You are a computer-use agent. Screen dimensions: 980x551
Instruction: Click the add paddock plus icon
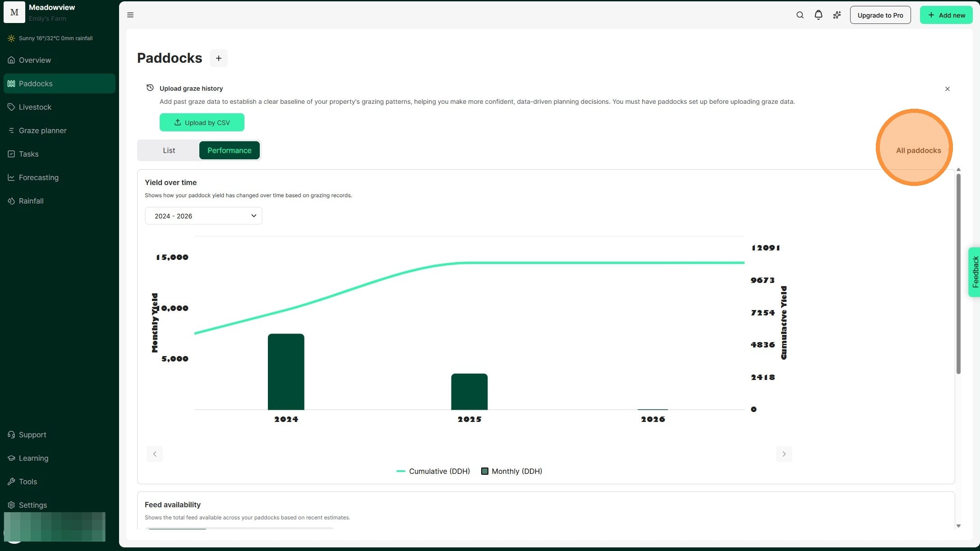click(218, 58)
